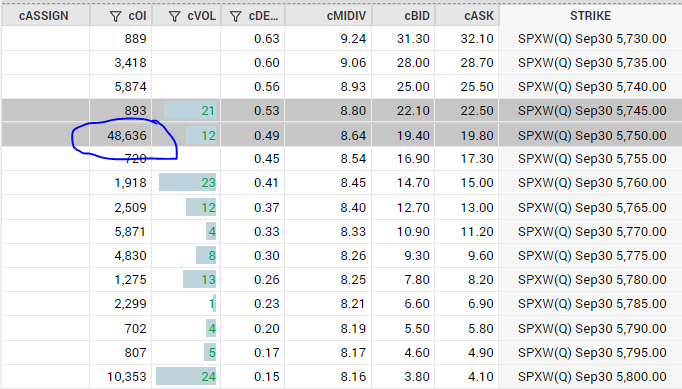Select strike SPXW(Q) Sep30 5,780.00

(x=592, y=279)
